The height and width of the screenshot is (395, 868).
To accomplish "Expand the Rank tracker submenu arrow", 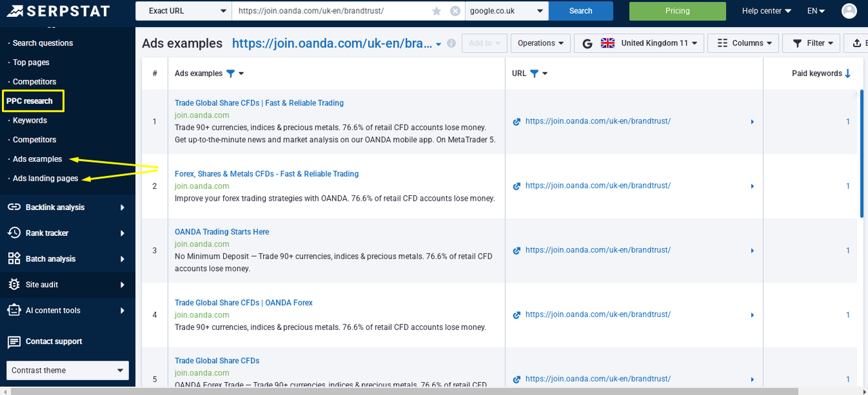I will (x=123, y=233).
